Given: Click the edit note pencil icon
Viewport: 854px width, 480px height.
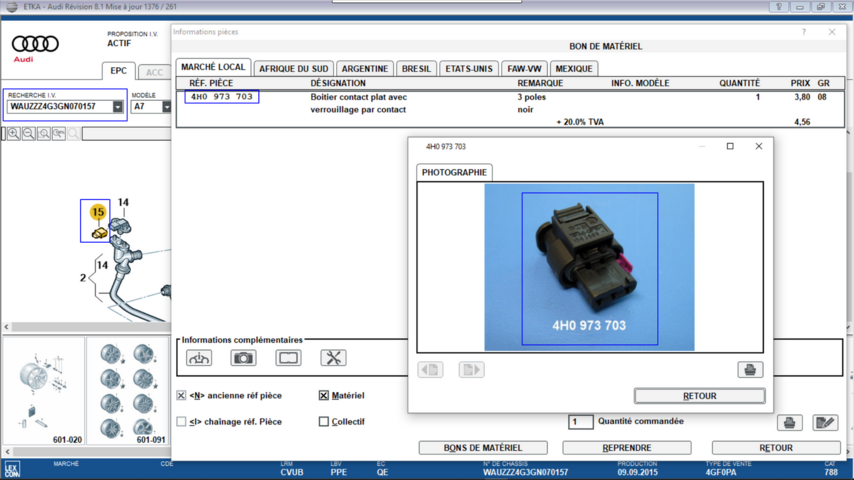Looking at the screenshot, I should click(825, 423).
